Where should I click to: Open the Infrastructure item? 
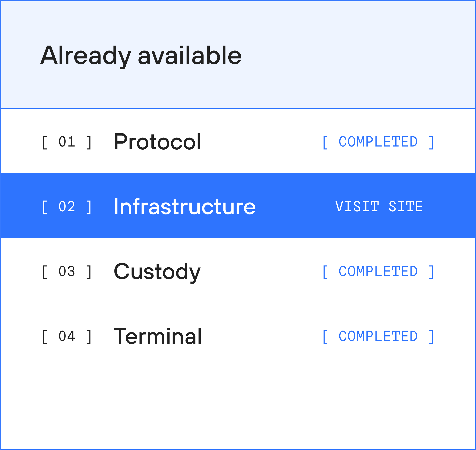tap(185, 206)
